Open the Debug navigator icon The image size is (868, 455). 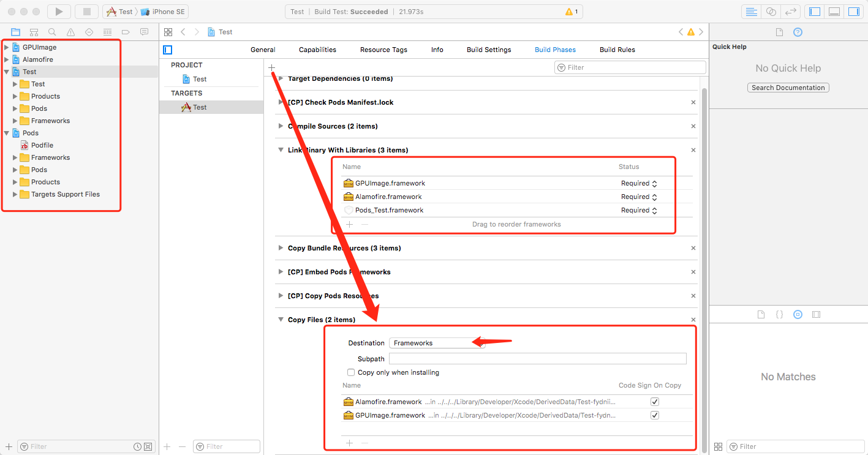(108, 32)
